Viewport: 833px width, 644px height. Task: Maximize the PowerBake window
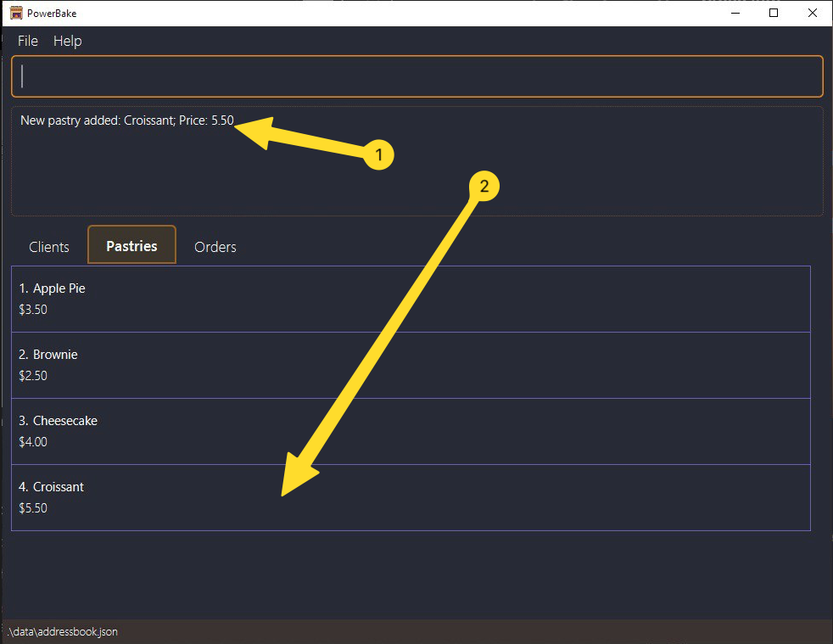[774, 13]
